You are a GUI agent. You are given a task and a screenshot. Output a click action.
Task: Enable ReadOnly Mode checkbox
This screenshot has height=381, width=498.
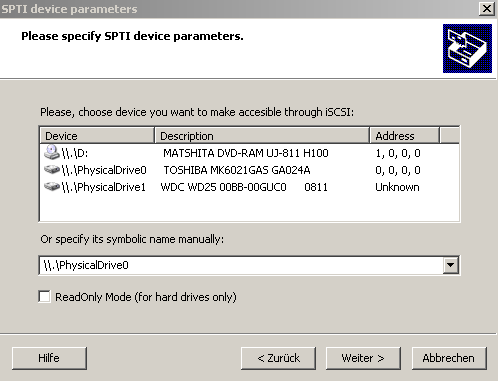45,296
